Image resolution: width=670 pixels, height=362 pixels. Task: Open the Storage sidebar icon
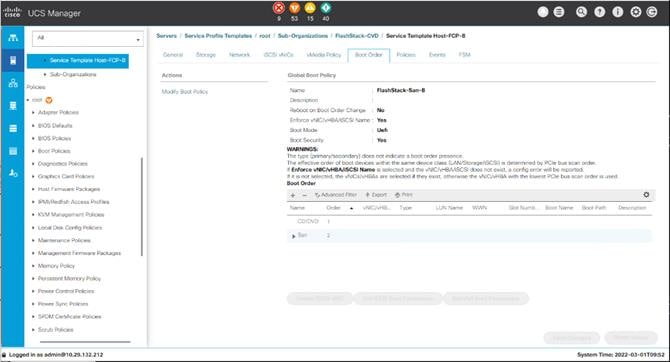(13, 151)
